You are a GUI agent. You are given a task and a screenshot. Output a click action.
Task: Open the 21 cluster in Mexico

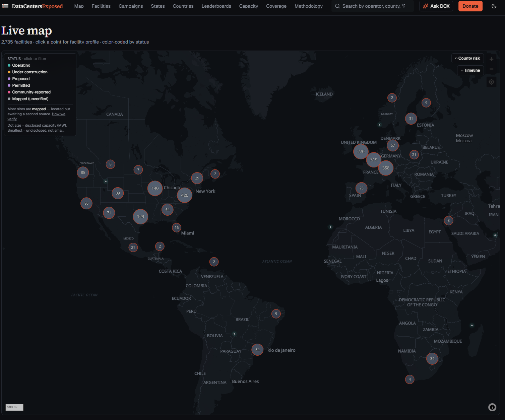[x=133, y=248]
